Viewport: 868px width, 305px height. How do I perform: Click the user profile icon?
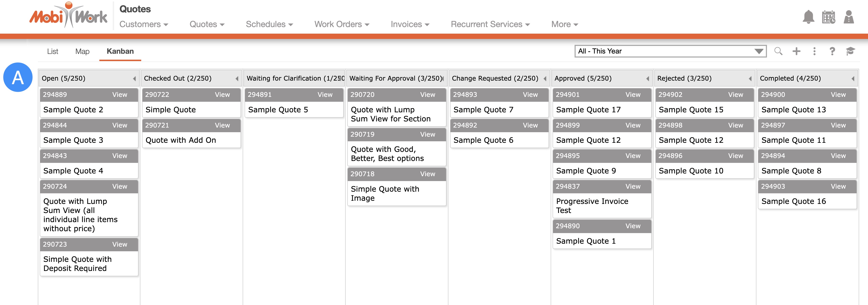(849, 17)
